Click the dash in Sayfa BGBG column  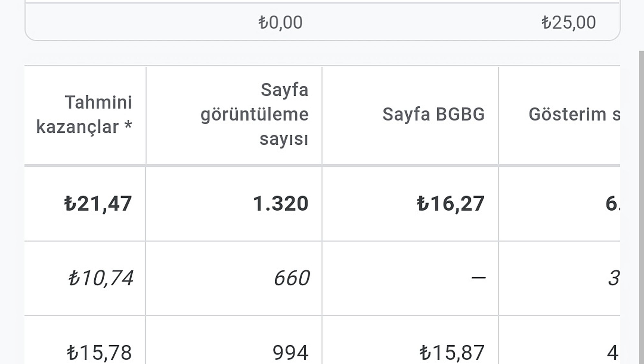pos(478,278)
